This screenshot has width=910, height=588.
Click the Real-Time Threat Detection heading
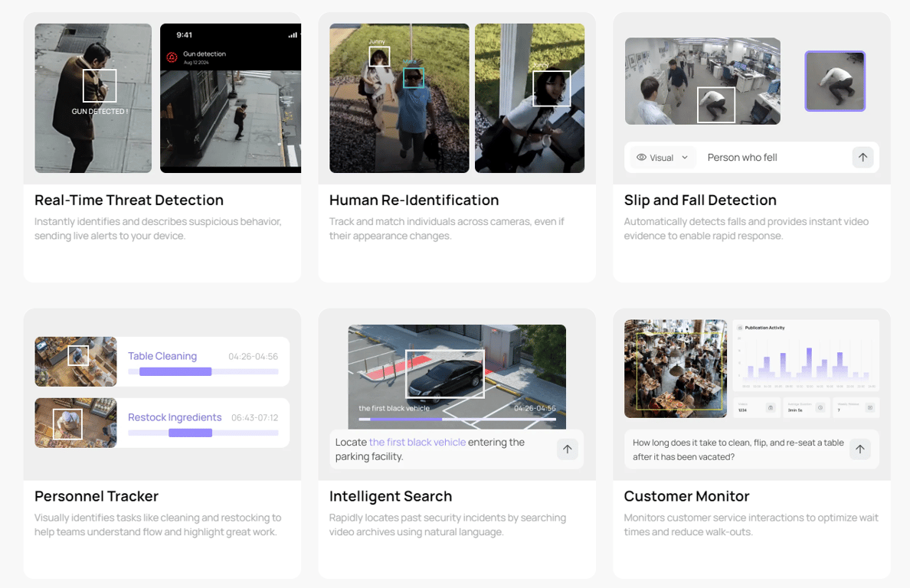click(x=129, y=200)
